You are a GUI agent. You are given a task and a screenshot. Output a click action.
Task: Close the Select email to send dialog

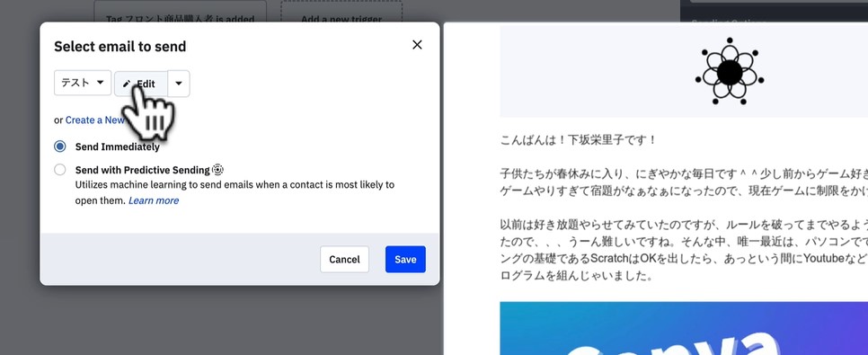tap(418, 45)
